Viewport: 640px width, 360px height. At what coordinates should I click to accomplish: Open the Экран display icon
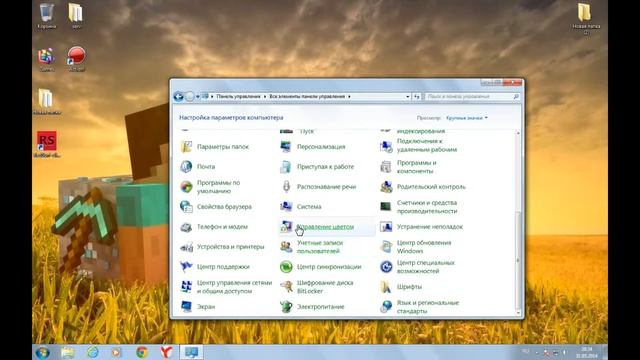(186, 307)
